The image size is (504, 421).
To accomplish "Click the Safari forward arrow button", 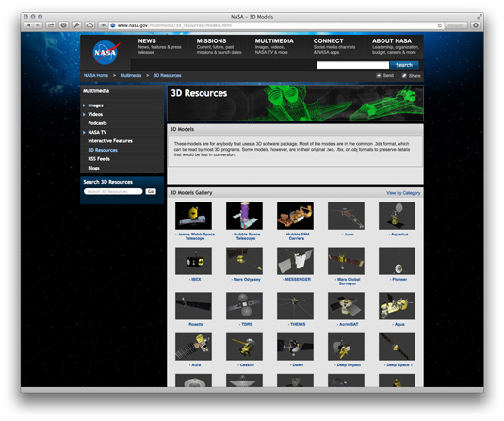I will coord(38,25).
